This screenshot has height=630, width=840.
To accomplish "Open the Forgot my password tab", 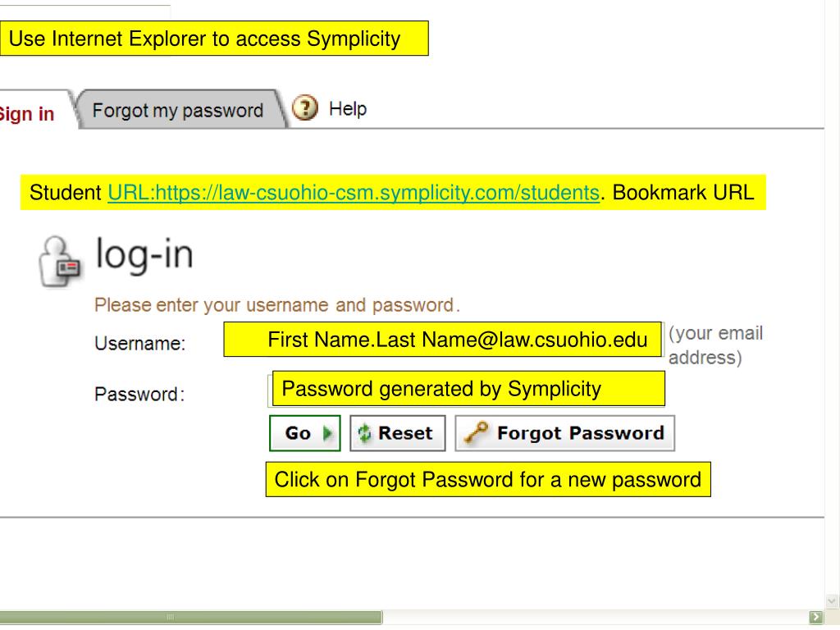I will tap(178, 111).
